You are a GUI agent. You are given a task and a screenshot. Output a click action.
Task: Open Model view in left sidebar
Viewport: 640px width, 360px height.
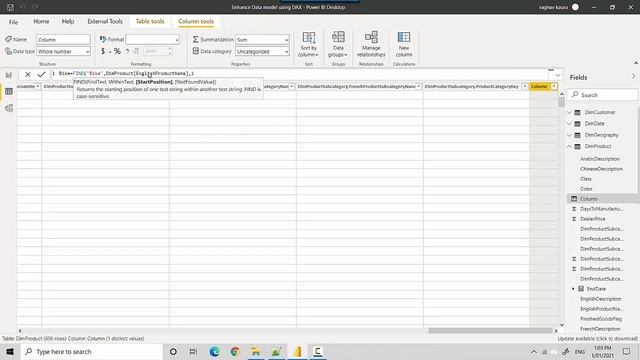tap(9, 108)
